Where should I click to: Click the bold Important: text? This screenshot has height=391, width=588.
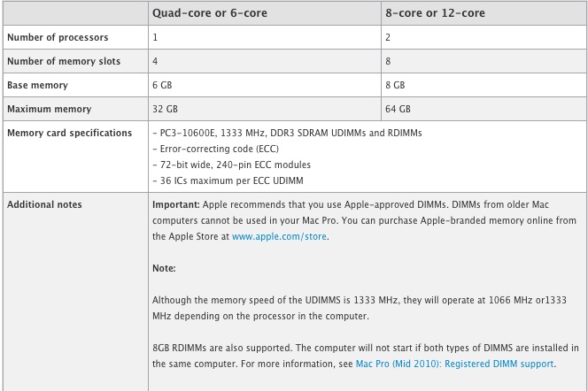coord(176,205)
